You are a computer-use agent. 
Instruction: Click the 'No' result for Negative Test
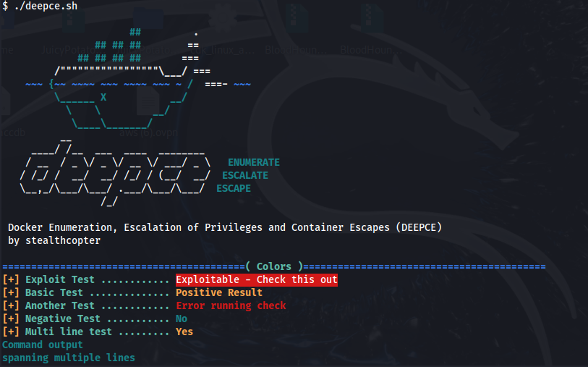(181, 319)
